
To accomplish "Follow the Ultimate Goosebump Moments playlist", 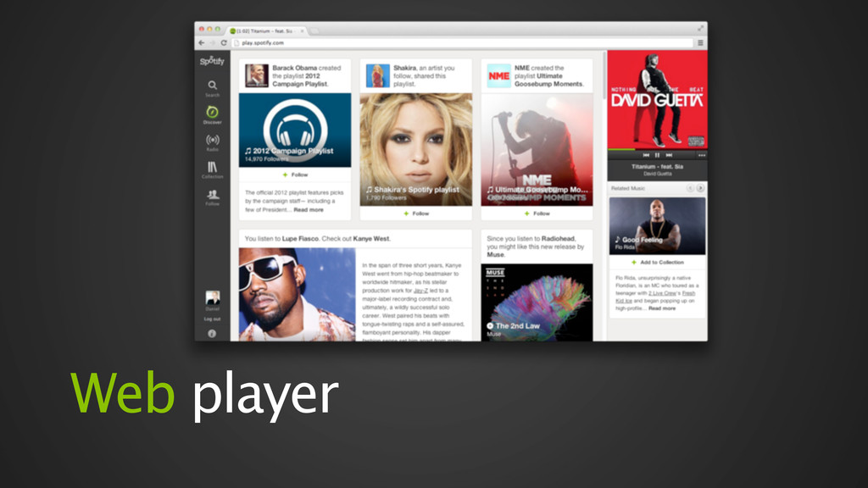I will pyautogui.click(x=537, y=215).
